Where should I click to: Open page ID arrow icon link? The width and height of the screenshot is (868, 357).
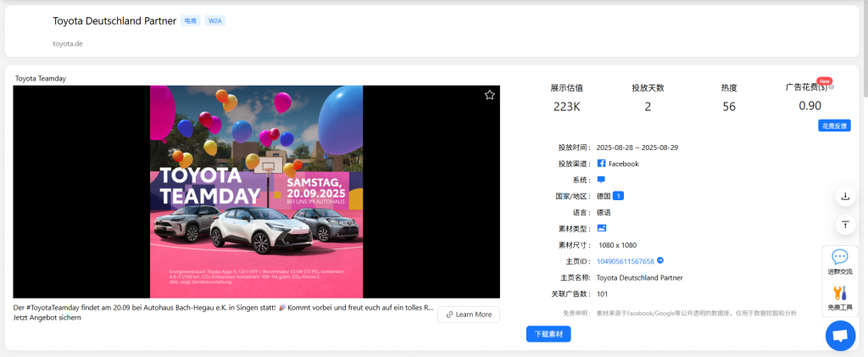coord(659,260)
